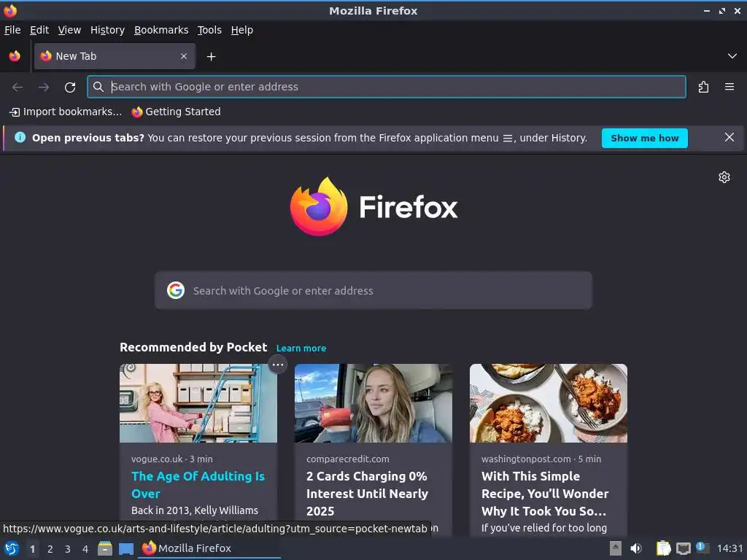Open the View menu
Image resolution: width=747 pixels, height=560 pixels.
tap(69, 30)
